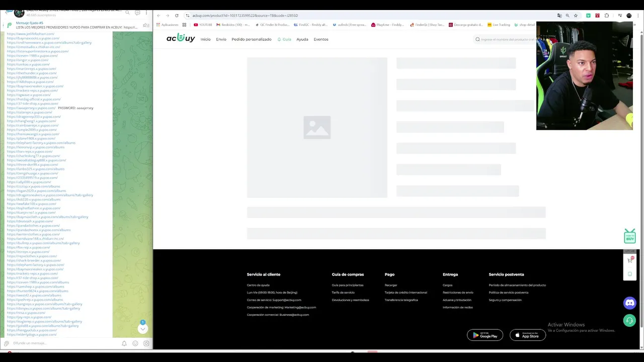Open Período de almacenamiento del producto link

(517, 285)
